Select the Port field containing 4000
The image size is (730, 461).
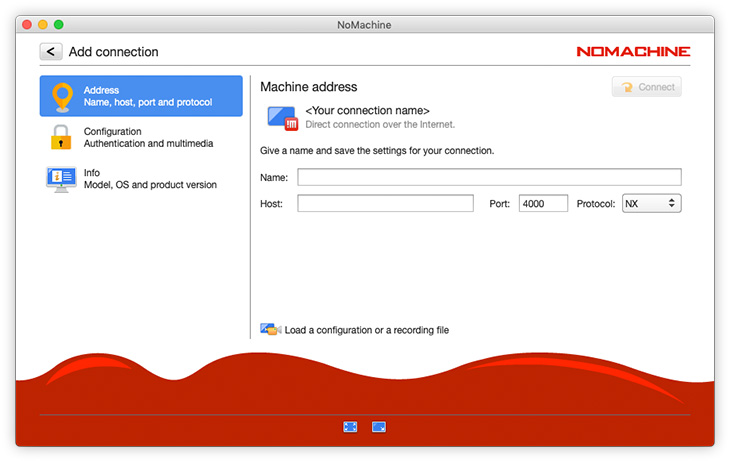click(543, 203)
